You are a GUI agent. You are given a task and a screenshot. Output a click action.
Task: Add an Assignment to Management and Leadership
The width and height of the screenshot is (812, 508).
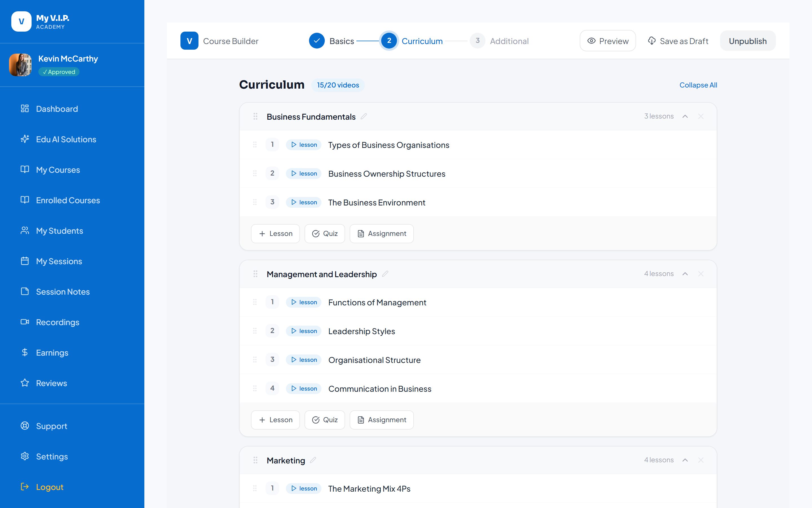381,420
